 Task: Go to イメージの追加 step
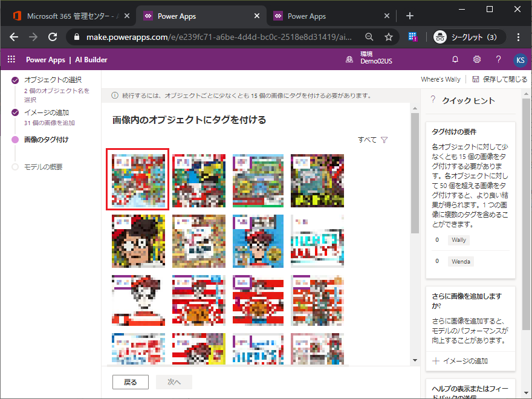tap(47, 112)
